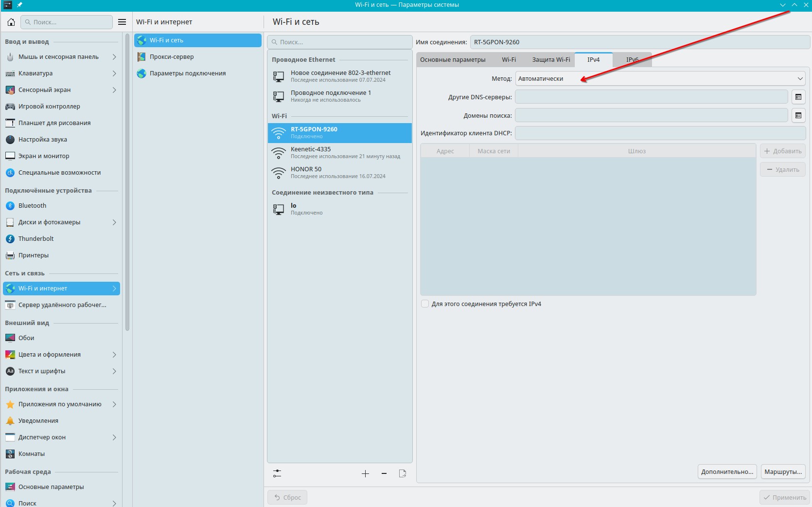The image size is (812, 507).
Task: Switch to the IPv6 tab
Action: pos(632,60)
